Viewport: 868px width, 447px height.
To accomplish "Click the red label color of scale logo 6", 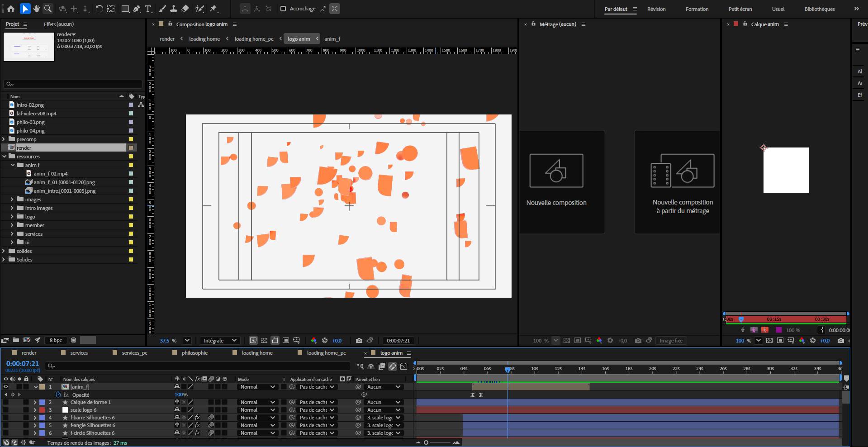I will click(x=42, y=410).
